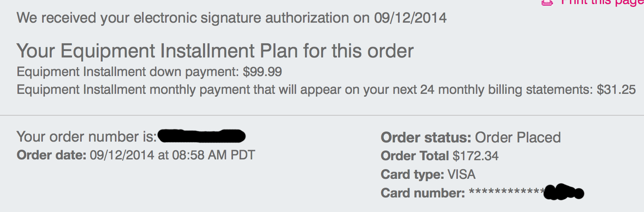
Task: Click the Card number label
Action: click(x=423, y=193)
